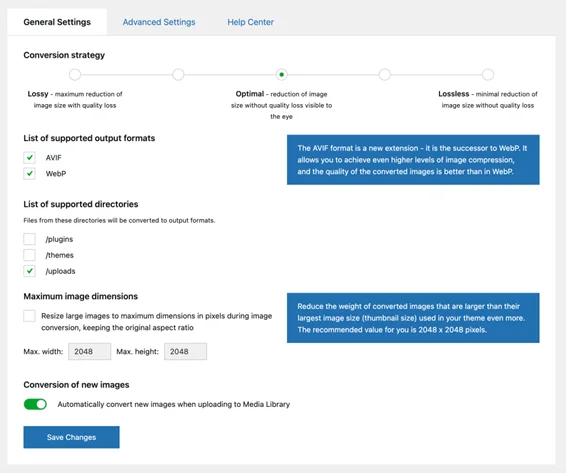This screenshot has width=566, height=473.
Task: Uncheck the WebP output format checkbox
Action: pyautogui.click(x=30, y=174)
